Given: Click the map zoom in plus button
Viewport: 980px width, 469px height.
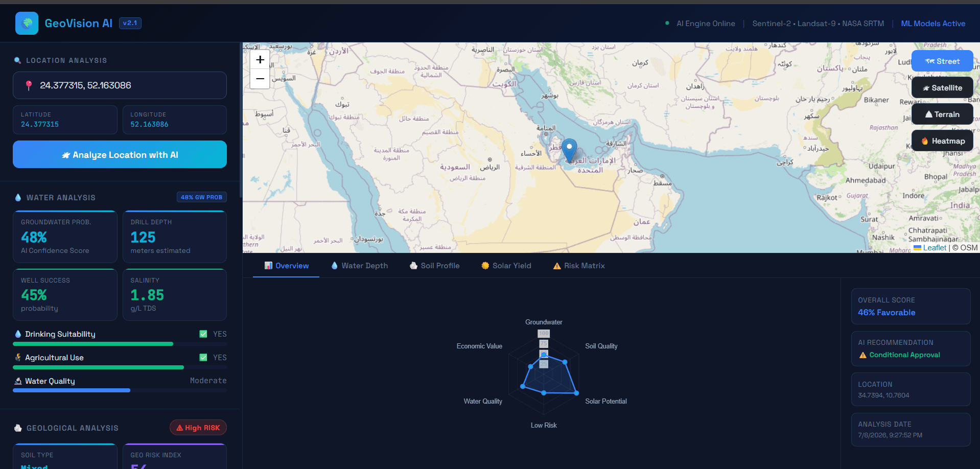Looking at the screenshot, I should (x=260, y=60).
